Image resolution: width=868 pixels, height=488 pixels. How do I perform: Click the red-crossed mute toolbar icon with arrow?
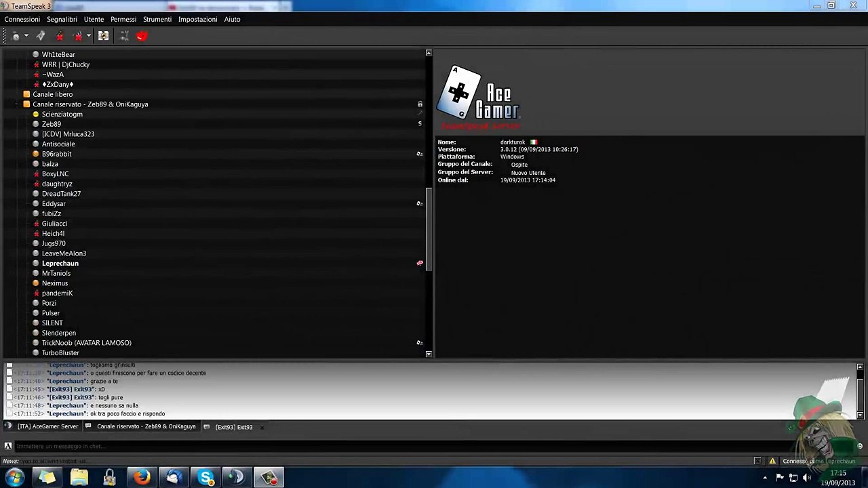pyautogui.click(x=78, y=36)
